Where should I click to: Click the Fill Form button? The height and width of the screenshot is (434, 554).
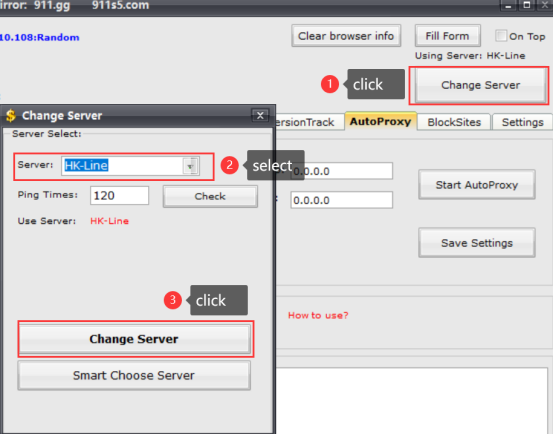coord(447,36)
